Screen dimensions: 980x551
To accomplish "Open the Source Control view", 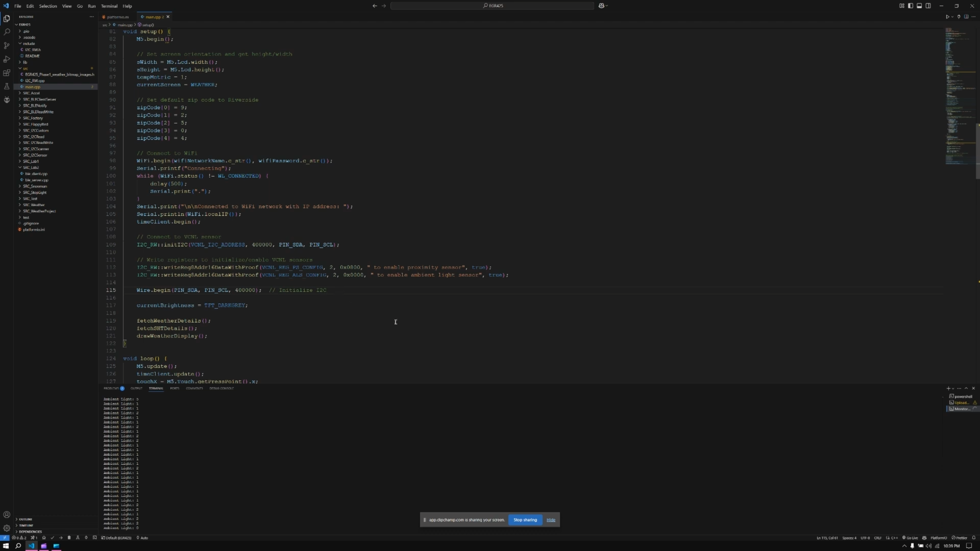I will [7, 46].
